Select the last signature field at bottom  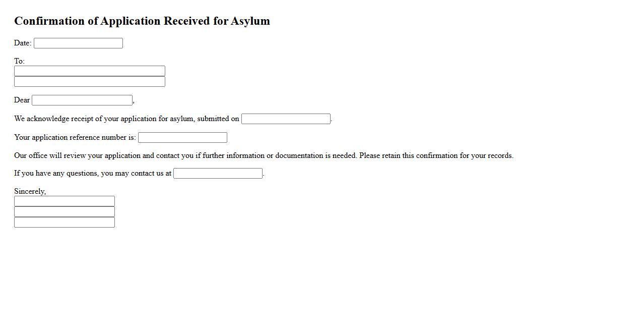65,223
